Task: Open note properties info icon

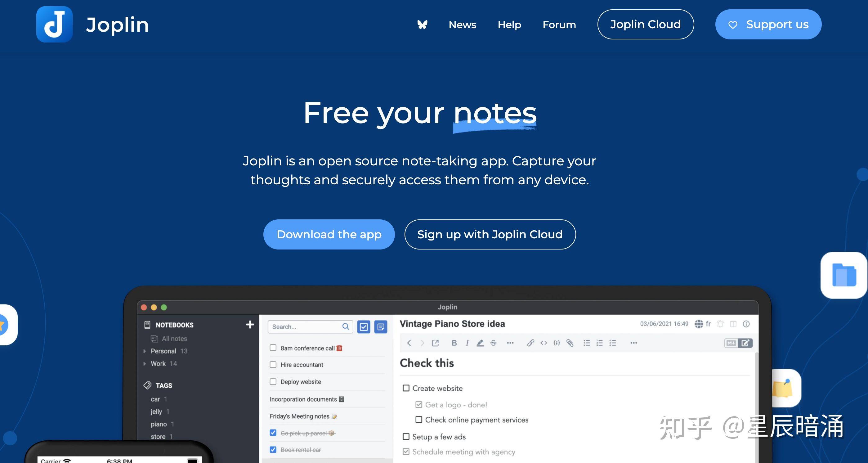Action: (x=746, y=324)
